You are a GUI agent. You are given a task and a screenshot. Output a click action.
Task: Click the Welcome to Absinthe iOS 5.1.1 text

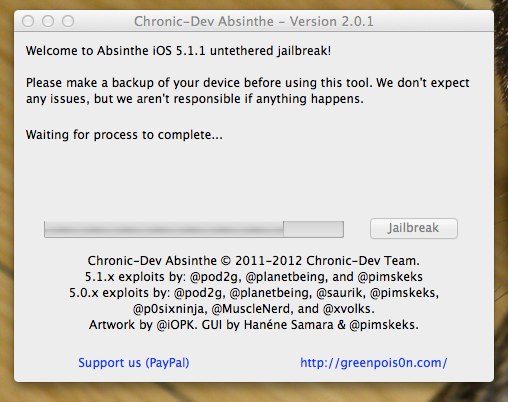click(178, 51)
